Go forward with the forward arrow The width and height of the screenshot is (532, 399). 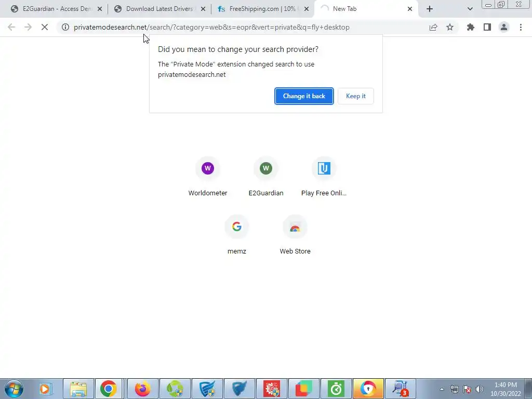(28, 27)
